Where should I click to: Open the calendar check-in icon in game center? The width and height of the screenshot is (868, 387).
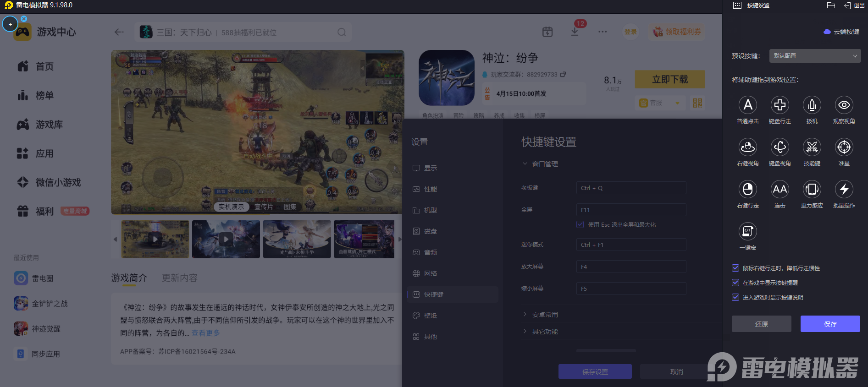[547, 32]
